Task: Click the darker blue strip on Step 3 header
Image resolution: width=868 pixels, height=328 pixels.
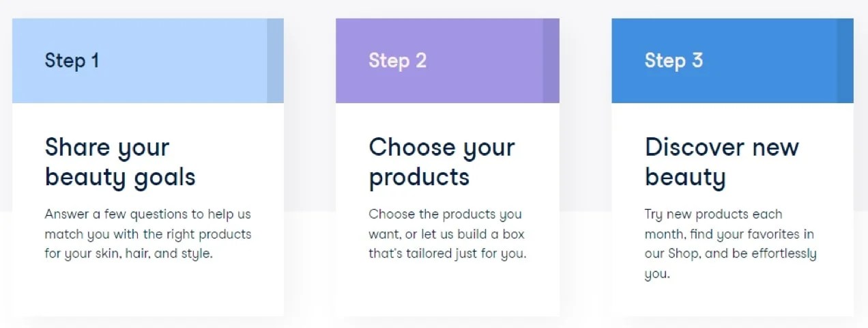Action: (845, 61)
